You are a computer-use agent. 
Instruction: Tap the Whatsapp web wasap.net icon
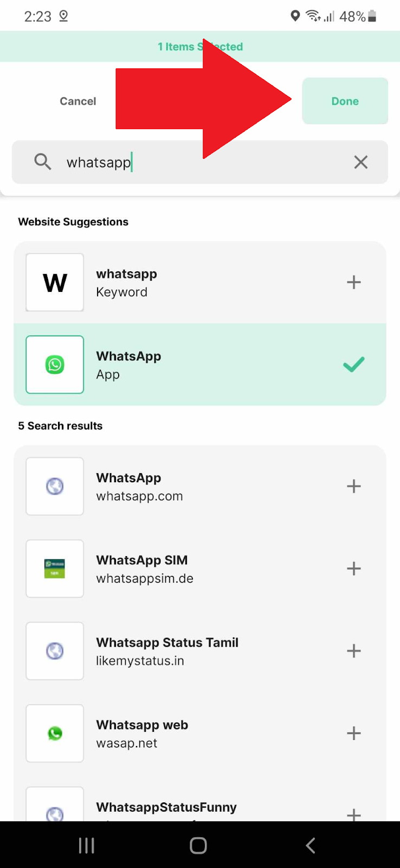pyautogui.click(x=55, y=733)
